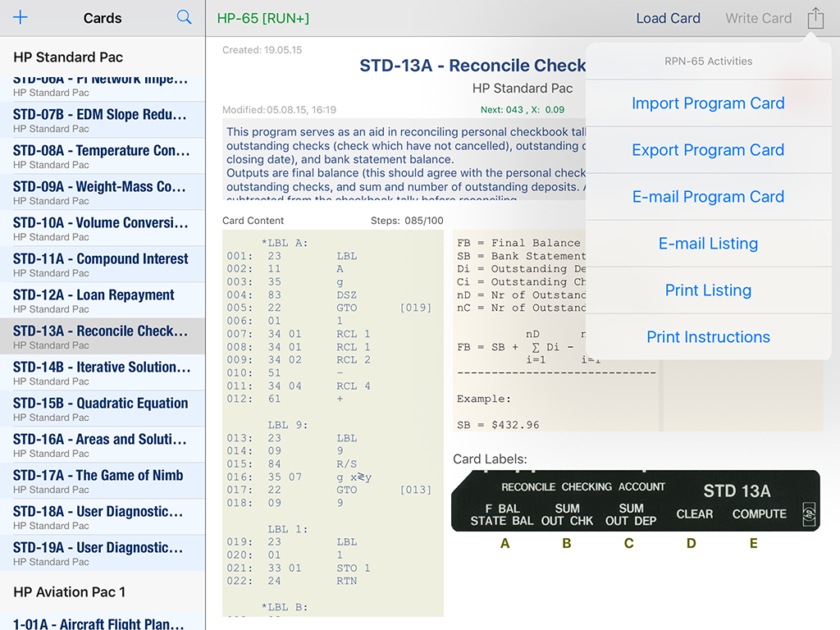
Task: Tap SUM OUT DEP card label C
Action: 631,515
